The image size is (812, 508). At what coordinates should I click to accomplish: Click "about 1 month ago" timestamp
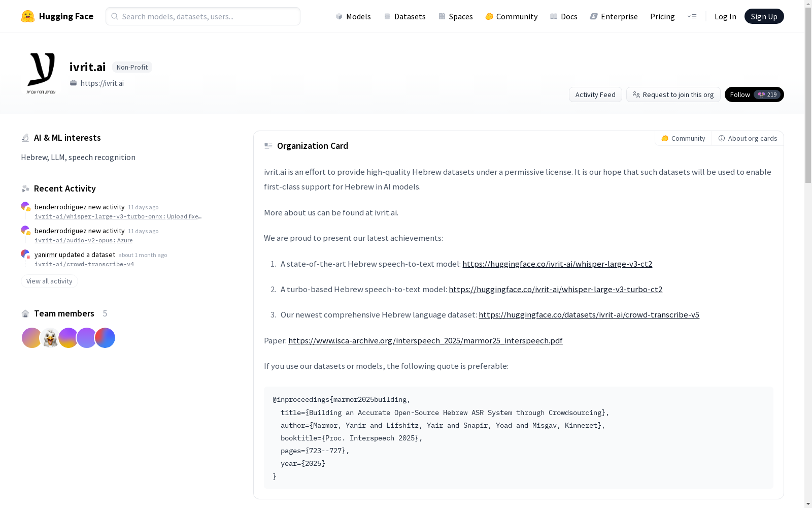(x=143, y=255)
